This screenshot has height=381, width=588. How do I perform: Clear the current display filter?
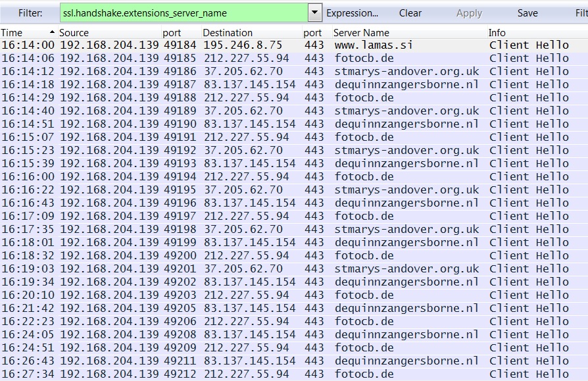click(410, 13)
